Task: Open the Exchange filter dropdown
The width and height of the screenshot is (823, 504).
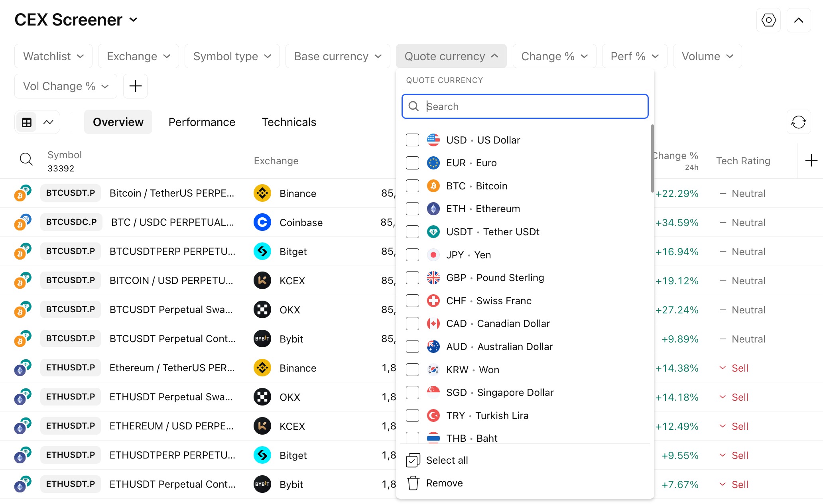Action: [138, 56]
